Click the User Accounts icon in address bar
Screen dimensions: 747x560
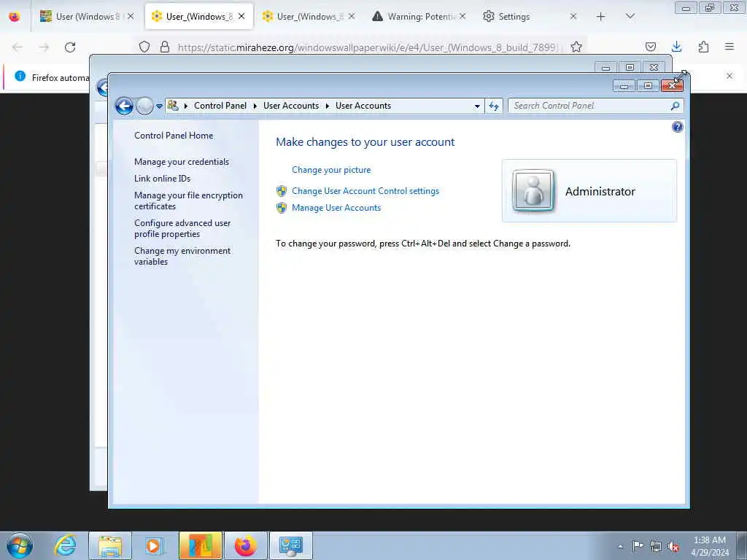pos(173,106)
